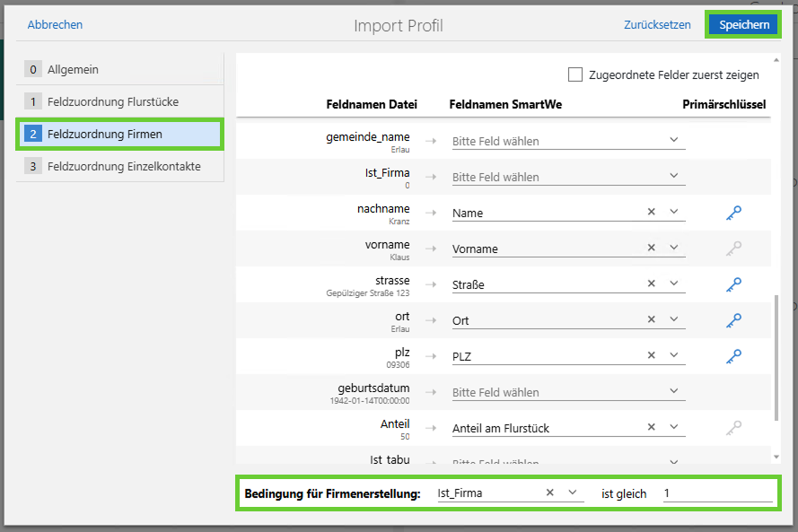Save the import profile via Speichern
Screen dimensions: 798x532
coord(743,24)
